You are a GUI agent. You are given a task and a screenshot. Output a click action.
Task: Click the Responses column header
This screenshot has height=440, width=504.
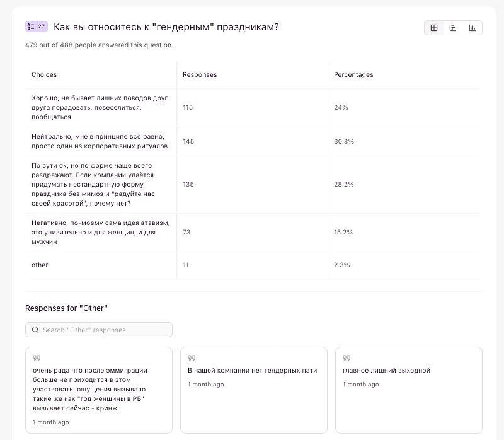(200, 74)
